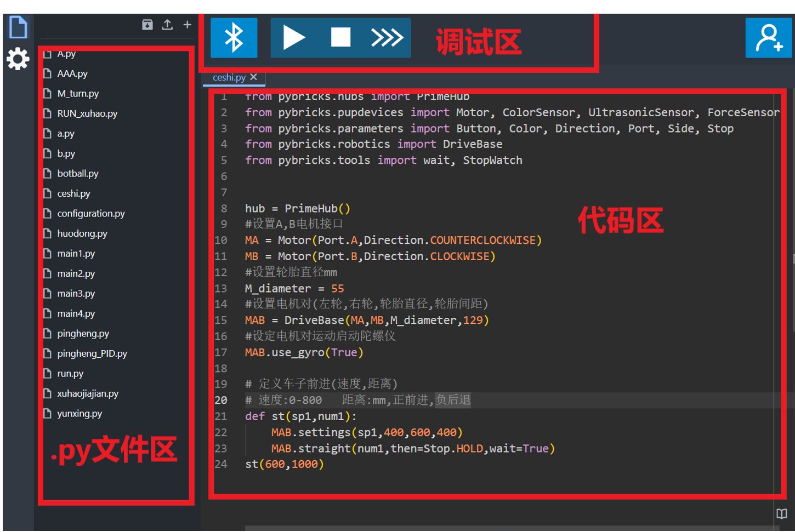795x532 pixels.
Task: Click the MB Motor Port.B line
Action: click(370, 256)
